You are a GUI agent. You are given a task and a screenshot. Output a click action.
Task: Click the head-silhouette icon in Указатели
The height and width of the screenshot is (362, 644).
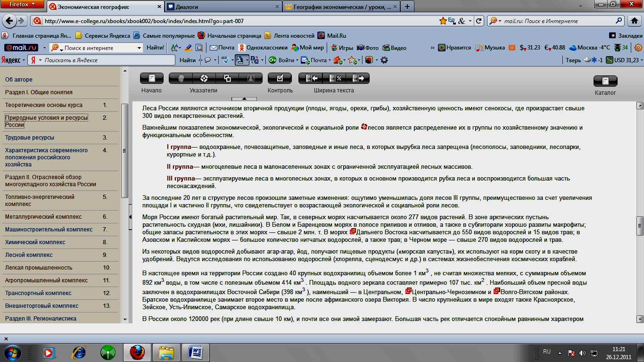click(x=180, y=78)
